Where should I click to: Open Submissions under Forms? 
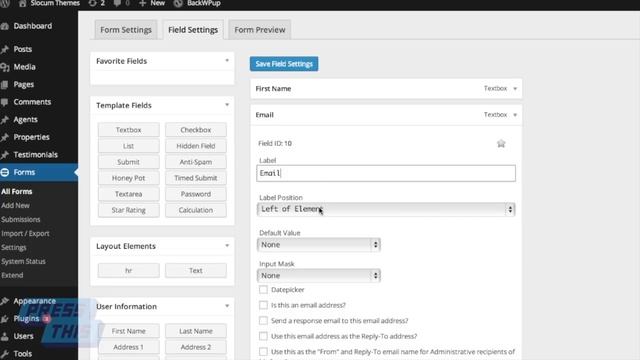21,220
